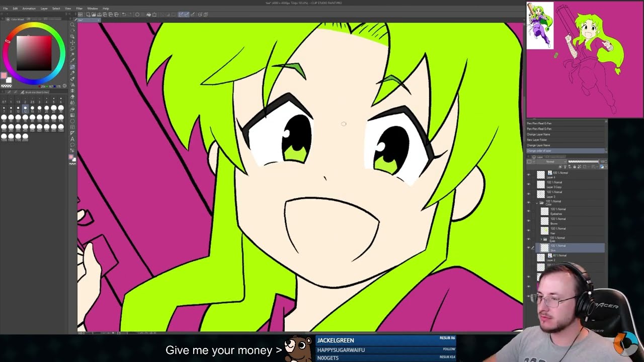Image resolution: width=644 pixels, height=362 pixels.
Task: Hide the Layer 3 Copy layer
Action: coord(528,184)
